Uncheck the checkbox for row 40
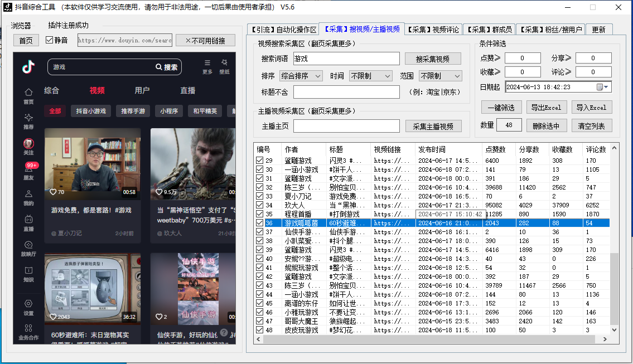633x364 pixels. click(x=259, y=259)
